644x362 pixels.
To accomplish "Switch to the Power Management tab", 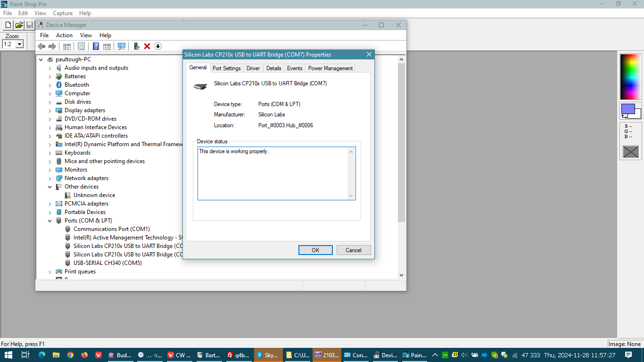I will pyautogui.click(x=330, y=68).
